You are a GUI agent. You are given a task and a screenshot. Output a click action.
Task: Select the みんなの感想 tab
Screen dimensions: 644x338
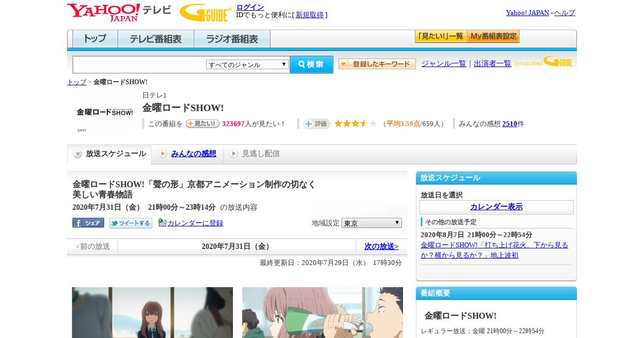[194, 154]
